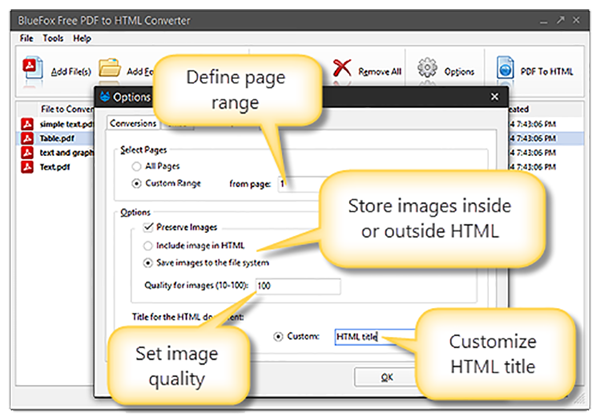Viewport: 600px width, 420px height.
Task: Open the File menu
Action: (x=25, y=38)
